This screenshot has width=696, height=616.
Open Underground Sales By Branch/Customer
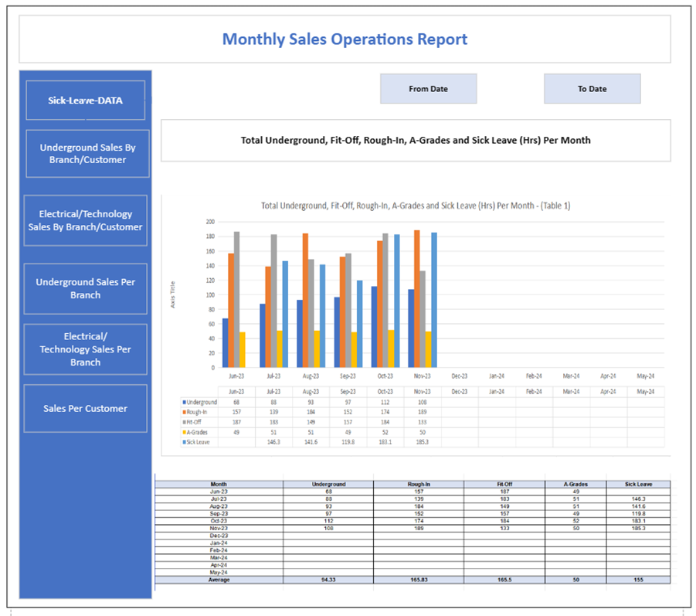(85, 154)
